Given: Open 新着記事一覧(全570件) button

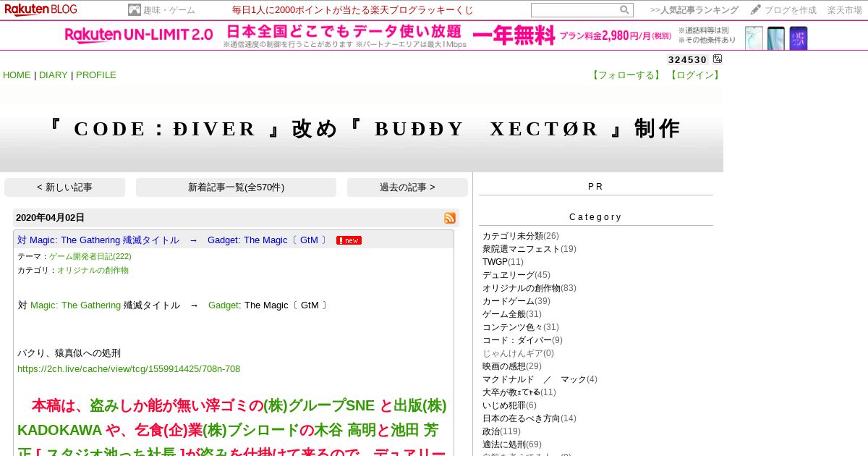Looking at the screenshot, I should pos(236,187).
